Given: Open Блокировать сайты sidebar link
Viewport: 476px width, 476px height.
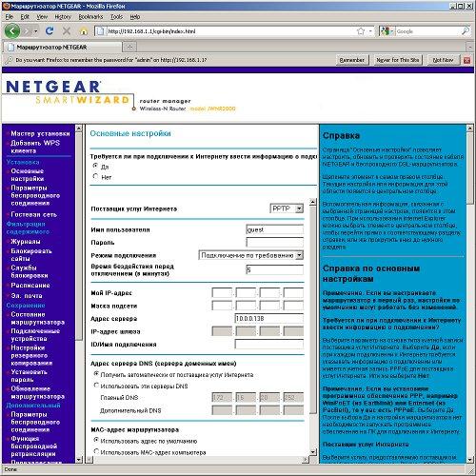Looking at the screenshot, I should point(31,255).
